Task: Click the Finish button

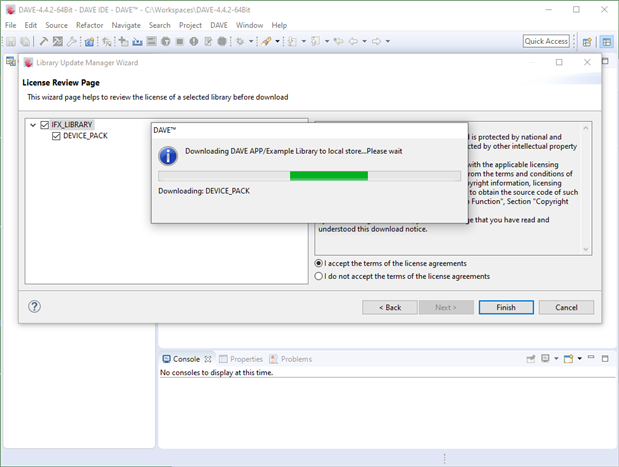Action: (x=506, y=308)
